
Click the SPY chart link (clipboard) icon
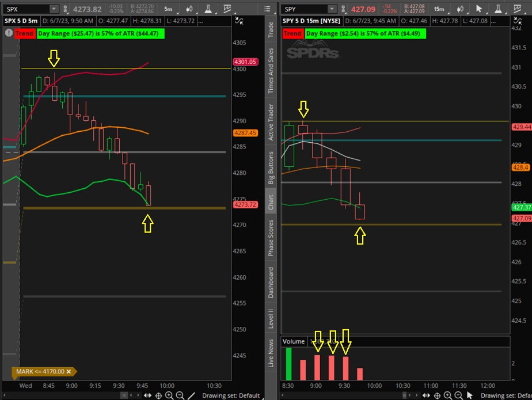click(x=343, y=9)
